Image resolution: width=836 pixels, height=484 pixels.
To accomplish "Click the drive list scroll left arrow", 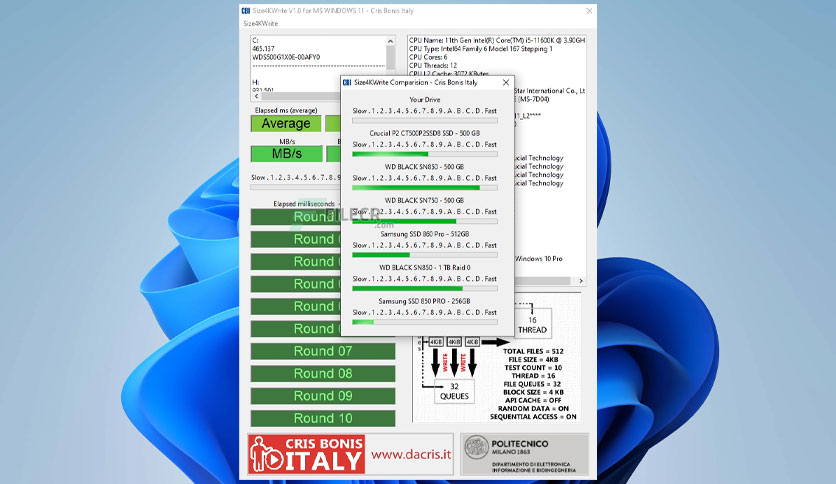I will pos(256,96).
